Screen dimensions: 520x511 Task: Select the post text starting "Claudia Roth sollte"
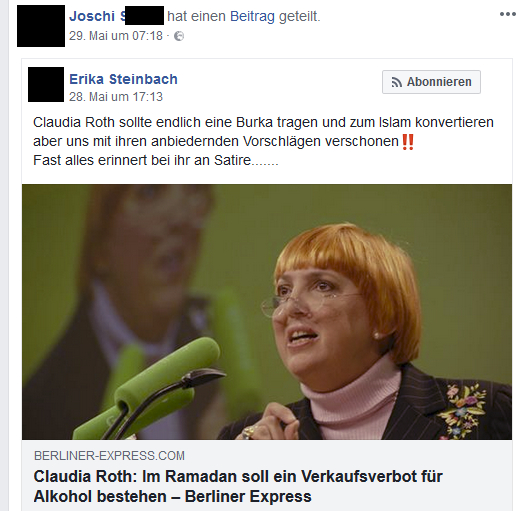263,132
